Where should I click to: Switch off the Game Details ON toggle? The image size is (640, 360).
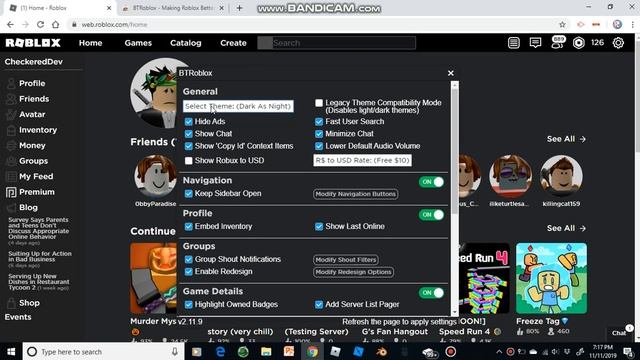(x=431, y=293)
